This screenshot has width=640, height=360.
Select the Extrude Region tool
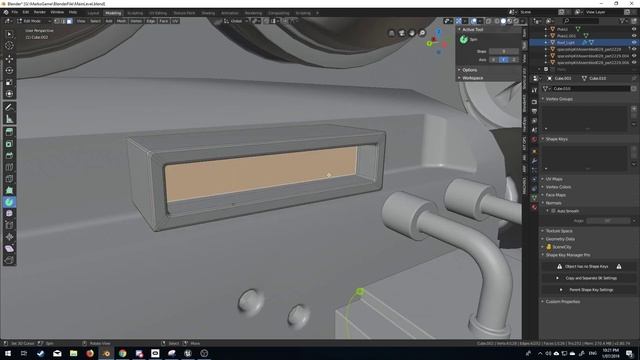pos(9,132)
